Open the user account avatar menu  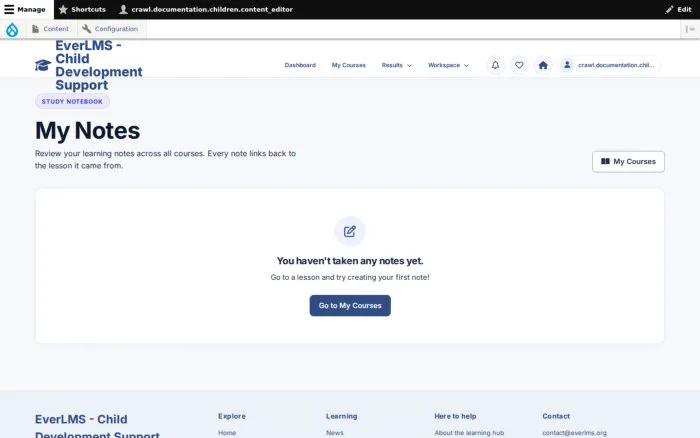point(609,65)
